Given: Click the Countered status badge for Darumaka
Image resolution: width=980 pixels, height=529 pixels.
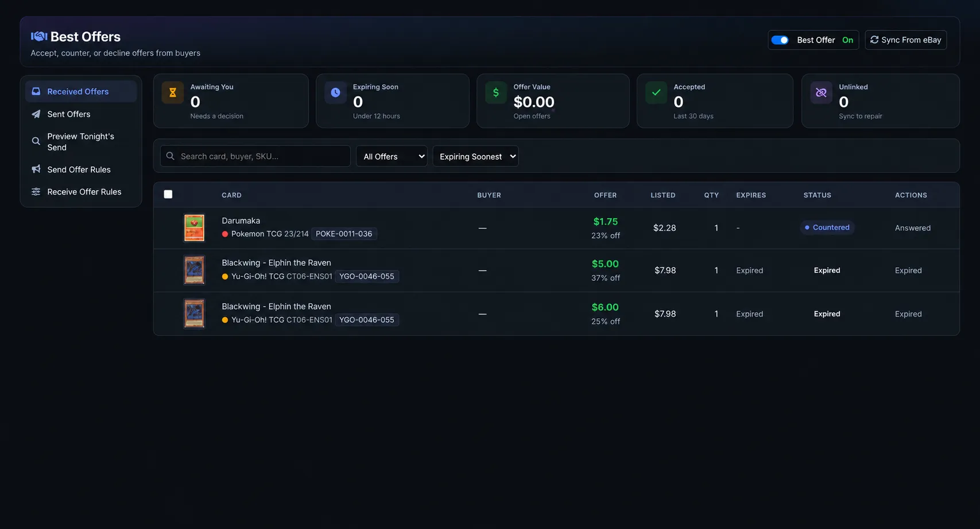Looking at the screenshot, I should pos(827,227).
